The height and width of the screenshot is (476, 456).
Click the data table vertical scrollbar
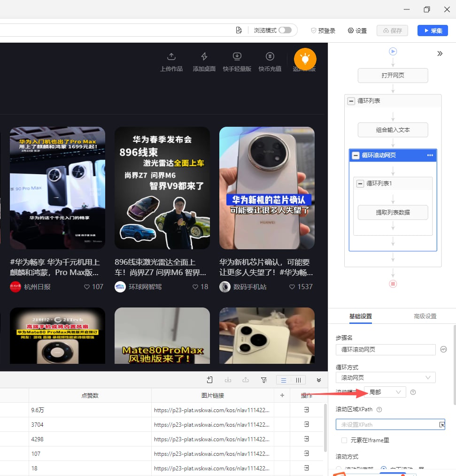point(325,428)
